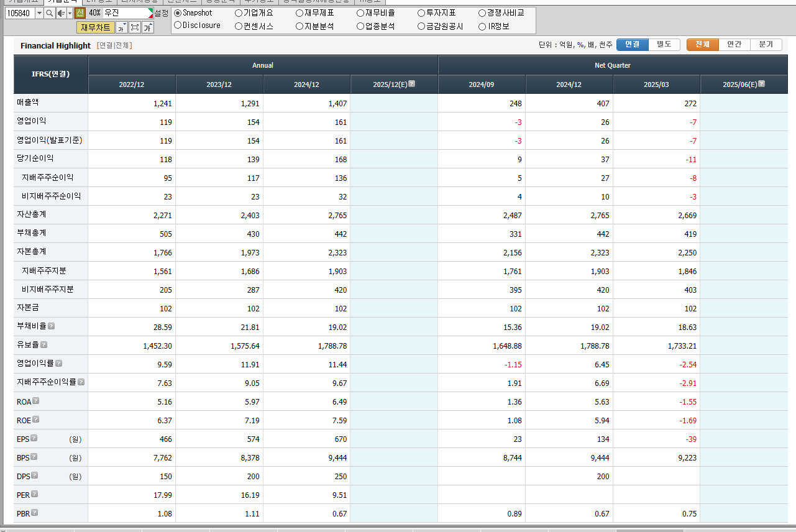Click the stock code field showing 105840
796x532 pixels.
21,13
